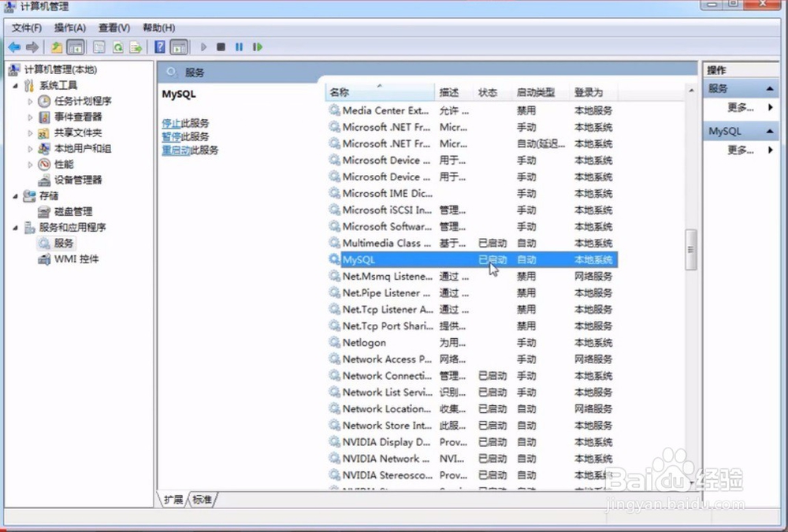Select 服务 node in the tree
The height and width of the screenshot is (532, 788).
64,244
